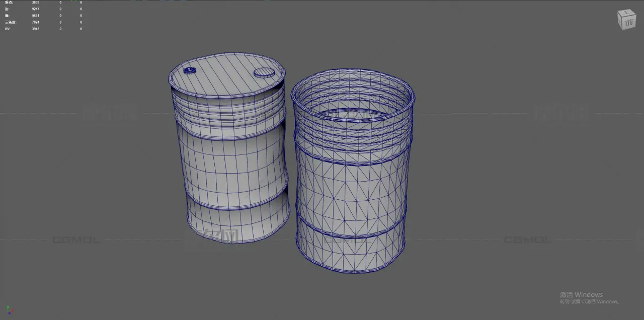Click the 顶点 vertex count value 3639
This screenshot has width=644, height=320.
35,3
